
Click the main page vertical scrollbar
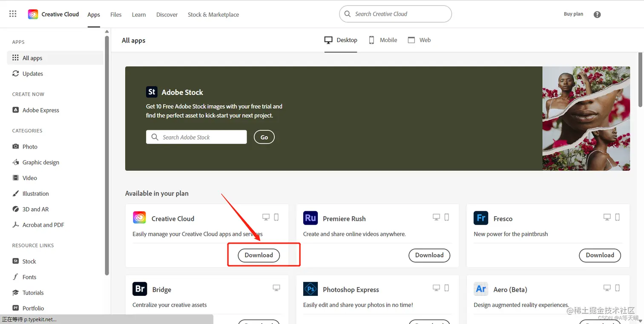(x=640, y=79)
